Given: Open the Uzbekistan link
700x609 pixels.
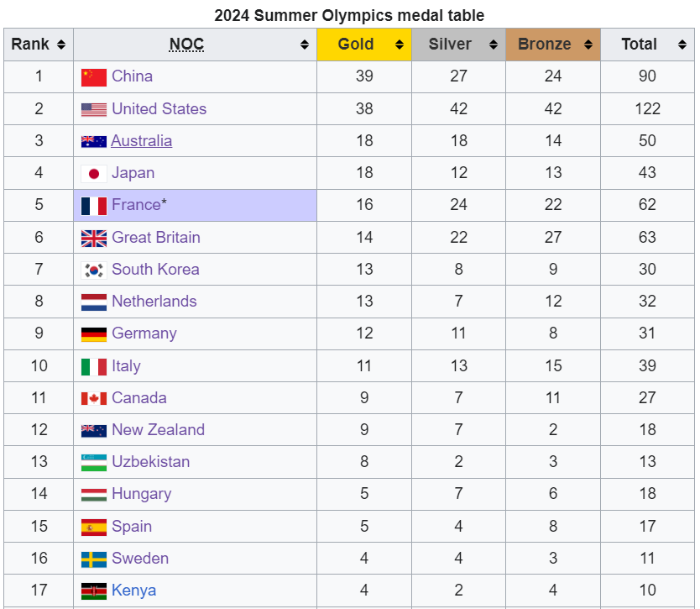Looking at the screenshot, I should click(151, 461).
